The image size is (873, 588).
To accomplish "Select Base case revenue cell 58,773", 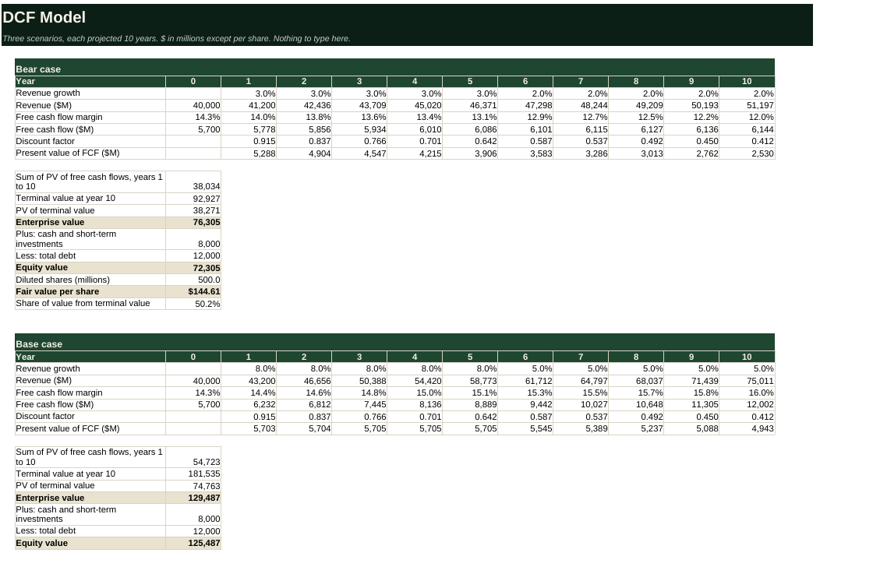I will pyautogui.click(x=470, y=381).
